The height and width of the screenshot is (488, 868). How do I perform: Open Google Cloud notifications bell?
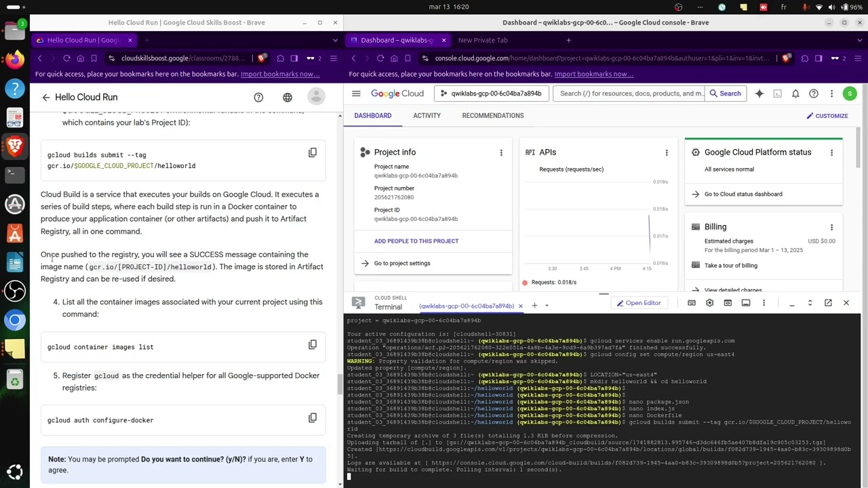point(795,94)
